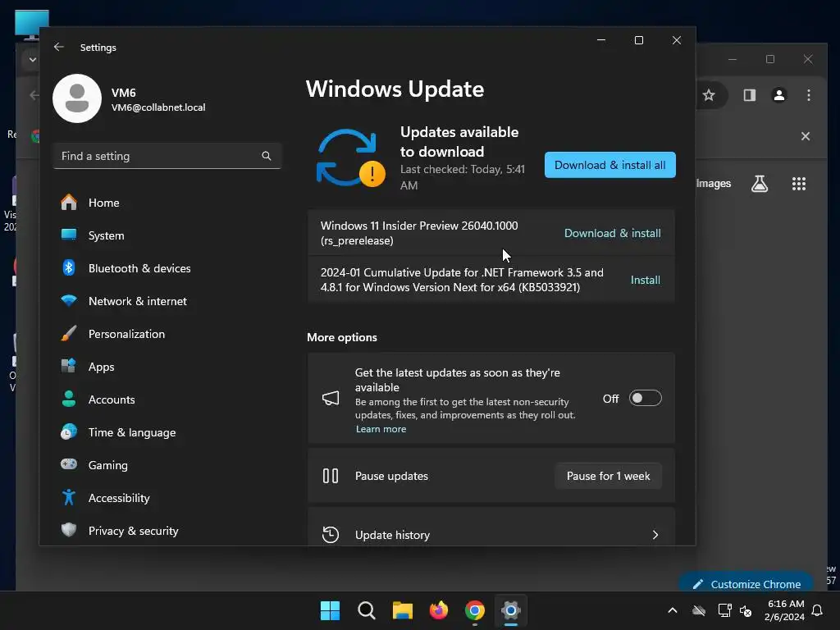Open Google apps grid in Chrome
This screenshot has width=840, height=630.
coord(799,184)
